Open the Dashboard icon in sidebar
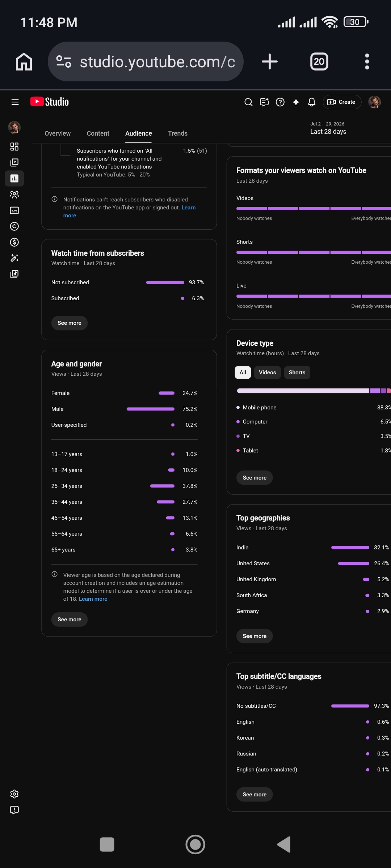391x868 pixels. point(14,146)
